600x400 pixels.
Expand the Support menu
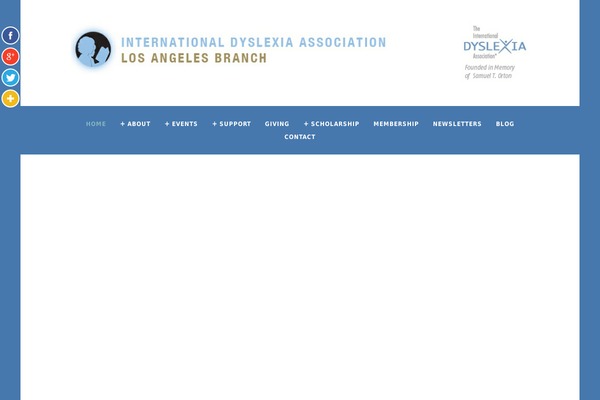click(x=232, y=124)
